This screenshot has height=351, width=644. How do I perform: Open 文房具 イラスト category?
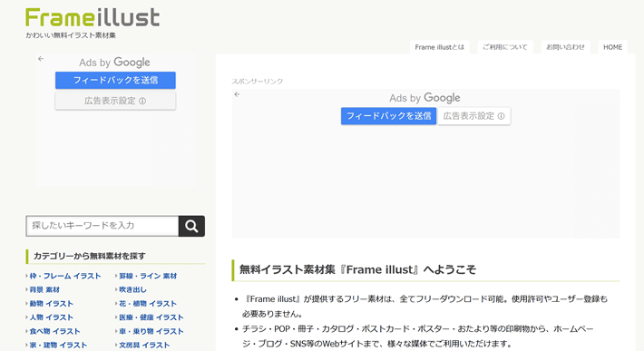click(x=144, y=346)
